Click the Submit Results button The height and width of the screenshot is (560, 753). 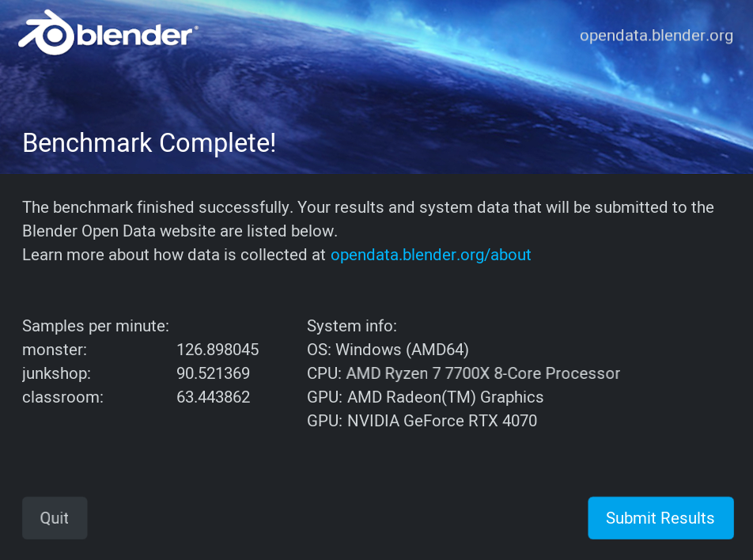[x=660, y=518]
